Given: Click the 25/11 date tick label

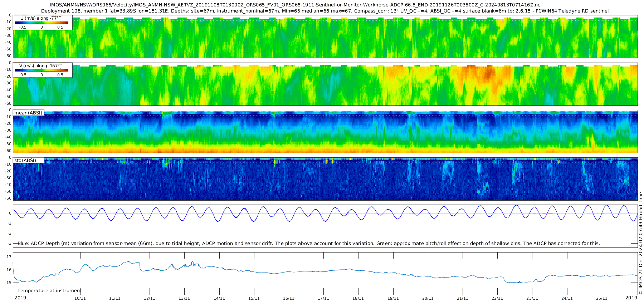Looking at the screenshot, I should 601,298.
